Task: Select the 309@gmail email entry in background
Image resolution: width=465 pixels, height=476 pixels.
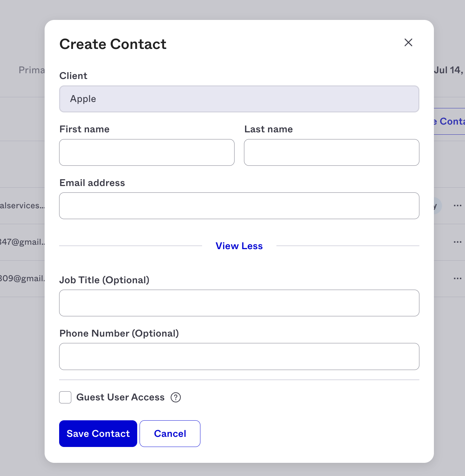Action: [x=22, y=279]
